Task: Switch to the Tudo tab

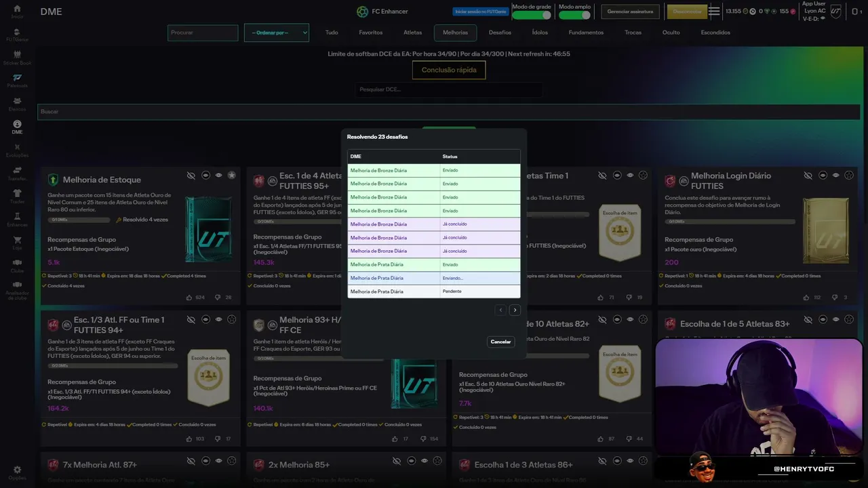Action: 332,33
